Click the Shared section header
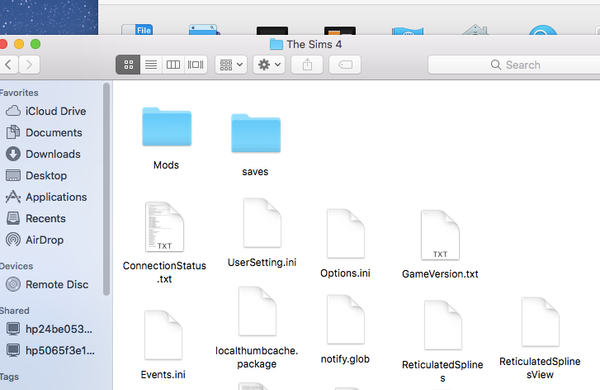The height and width of the screenshot is (390, 600). [15, 310]
